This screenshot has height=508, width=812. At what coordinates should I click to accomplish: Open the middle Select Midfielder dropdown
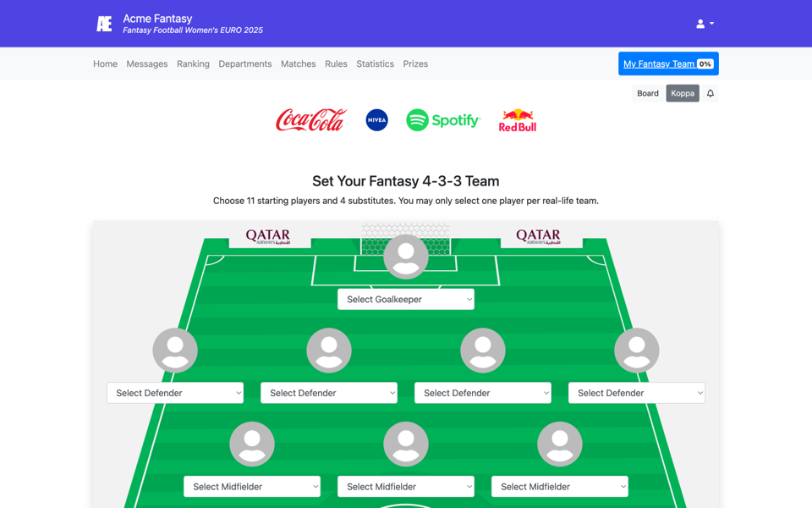click(406, 486)
